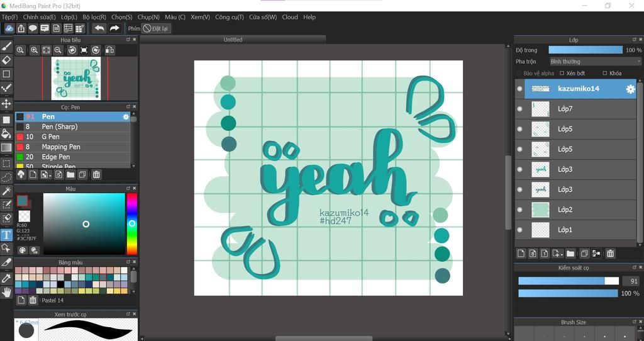Select the Eraser tool
The image size is (644, 341).
6,60
